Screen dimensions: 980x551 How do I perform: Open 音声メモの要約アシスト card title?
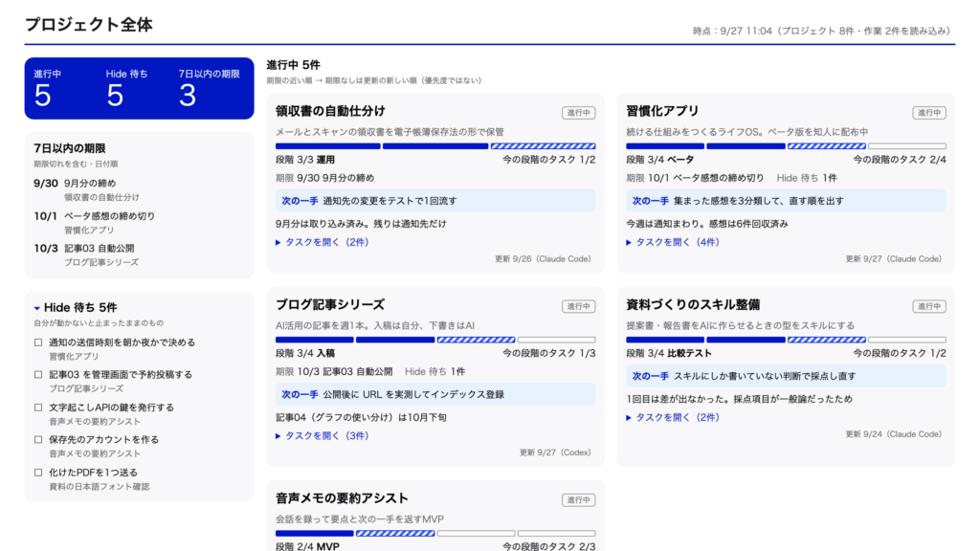[342, 498]
